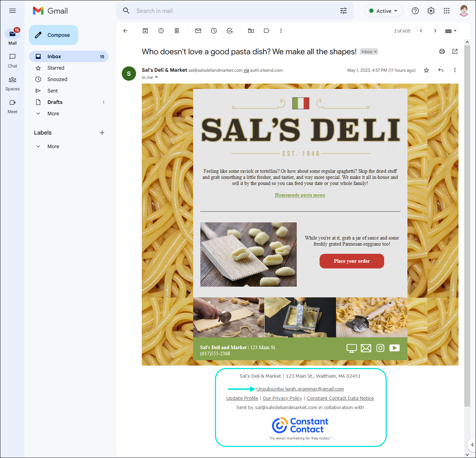Open the main menu hamburger icon
Image resolution: width=476 pixels, height=458 pixels.
pyautogui.click(x=12, y=11)
